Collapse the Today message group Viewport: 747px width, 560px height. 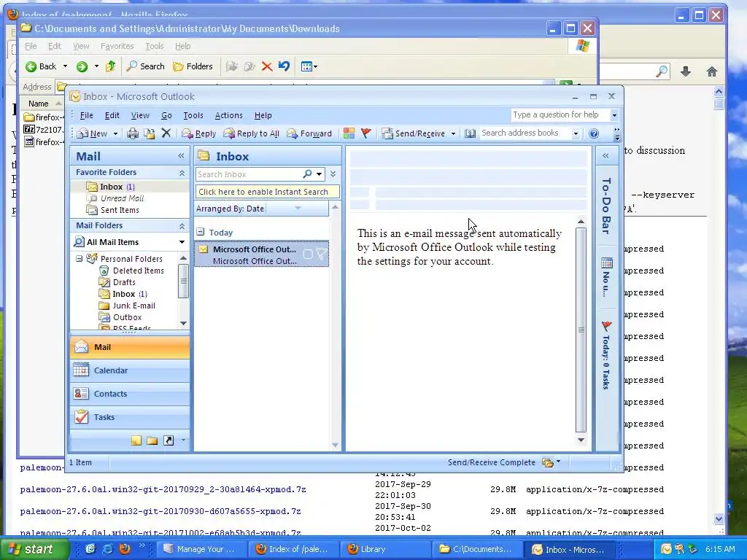click(x=201, y=232)
